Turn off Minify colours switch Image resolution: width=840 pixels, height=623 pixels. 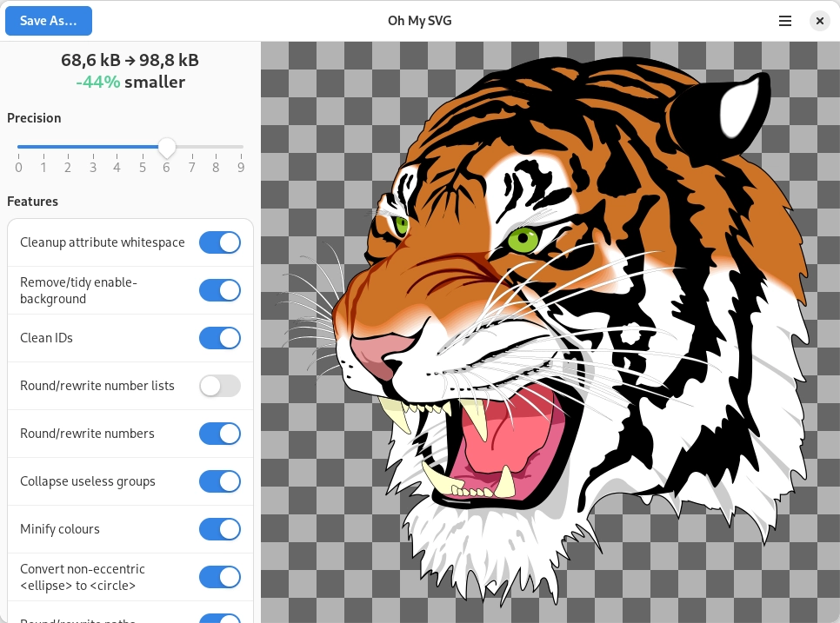pos(220,529)
